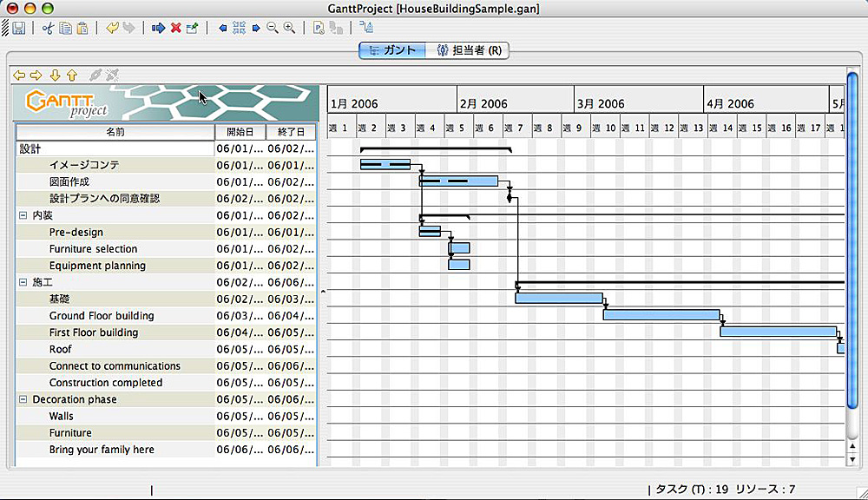Click the scissors Cut icon
This screenshot has width=868, height=500.
tap(48, 28)
